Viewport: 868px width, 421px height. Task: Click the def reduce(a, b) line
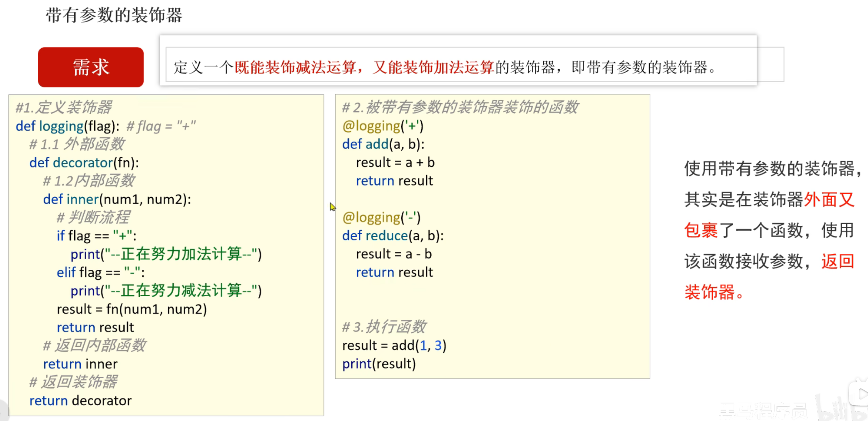pos(393,236)
